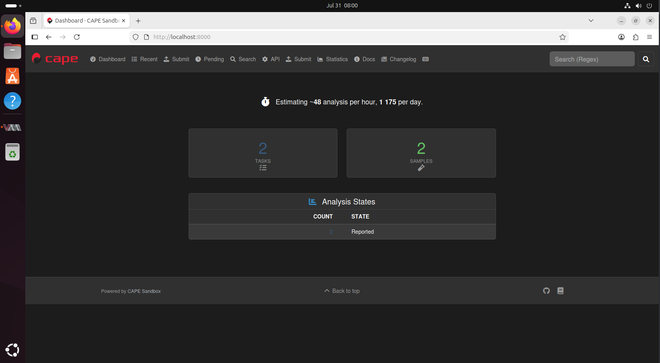660x363 pixels.
Task: Select the Dashboard - CAPE Sandbox browser tab
Action: tap(87, 21)
